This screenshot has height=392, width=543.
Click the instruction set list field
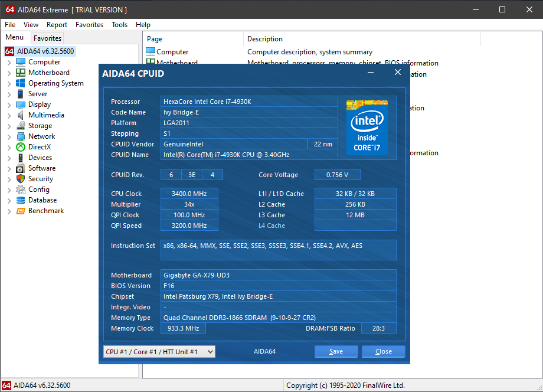(279, 250)
